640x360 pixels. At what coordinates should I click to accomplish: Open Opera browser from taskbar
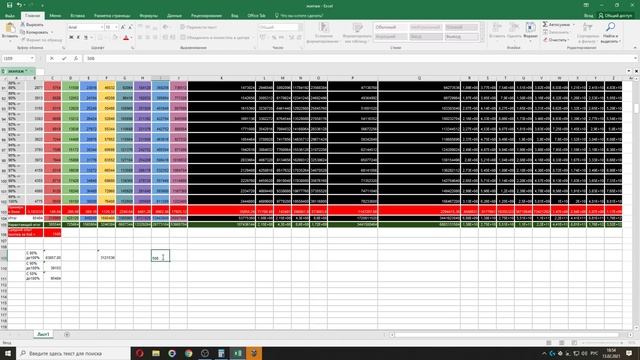(140, 353)
